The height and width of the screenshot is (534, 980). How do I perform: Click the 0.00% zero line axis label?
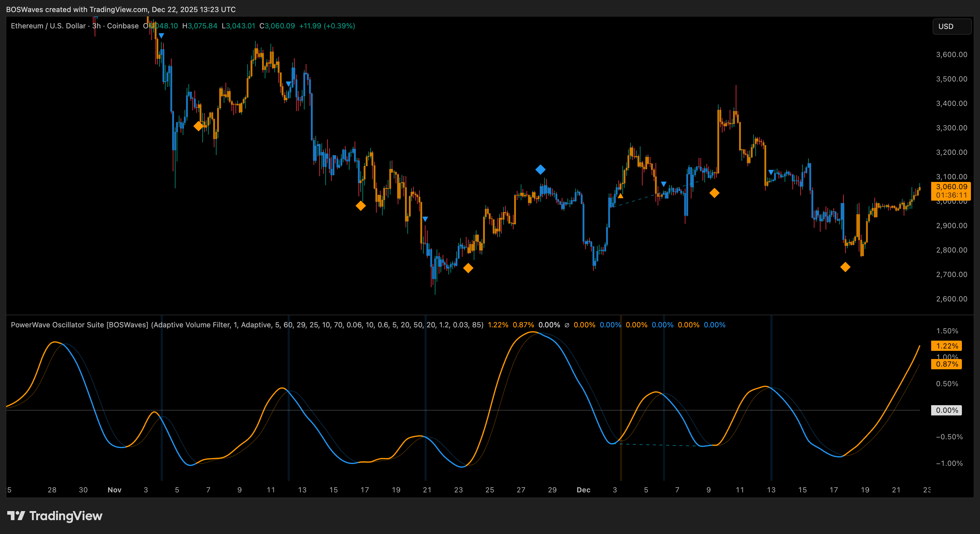[x=947, y=410]
